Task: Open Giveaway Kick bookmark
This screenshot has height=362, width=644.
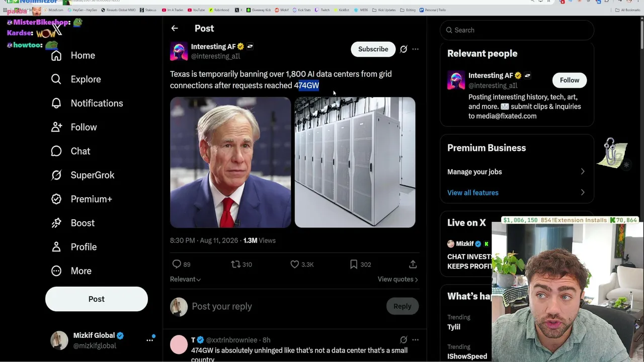Action: 260,10
